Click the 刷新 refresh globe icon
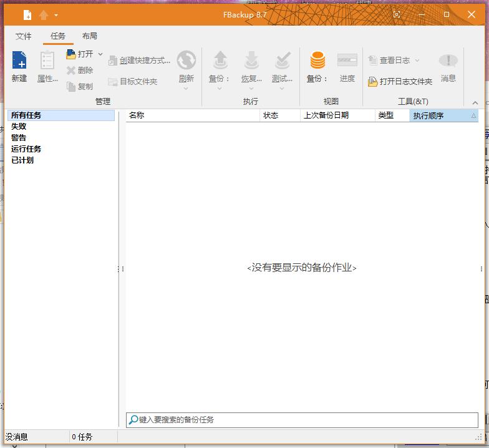The width and height of the screenshot is (489, 448). click(186, 60)
